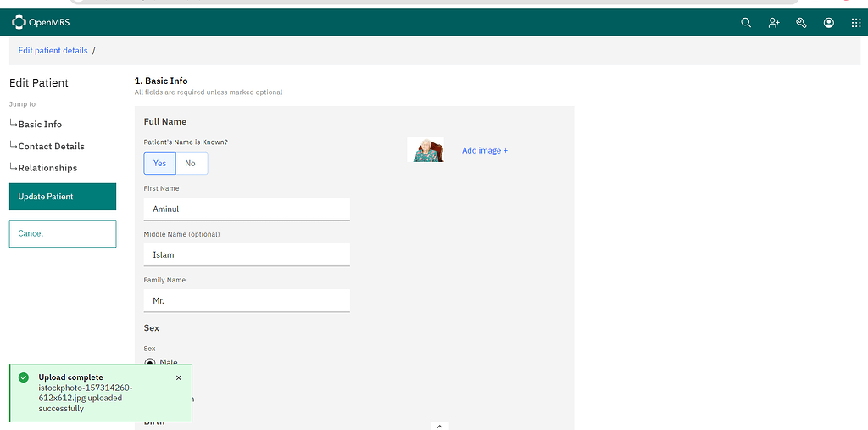Click the add patient icon
Viewport: 868px width, 430px height.
774,23
